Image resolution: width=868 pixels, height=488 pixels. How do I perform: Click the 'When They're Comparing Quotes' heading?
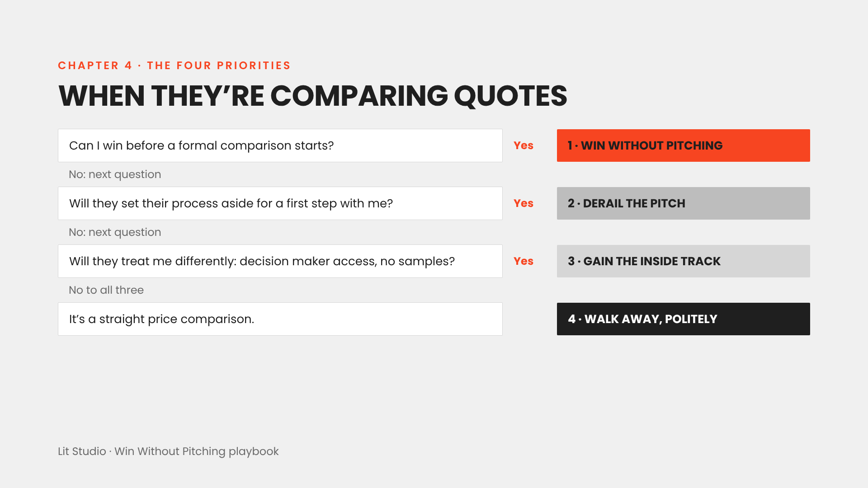click(x=313, y=96)
